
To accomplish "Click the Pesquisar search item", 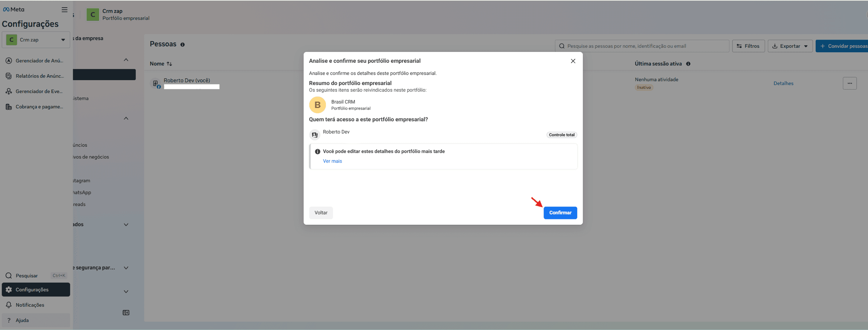I will [36, 275].
